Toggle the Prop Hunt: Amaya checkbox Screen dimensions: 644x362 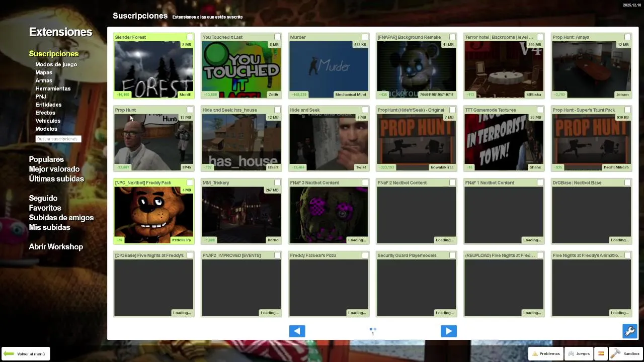click(x=627, y=37)
